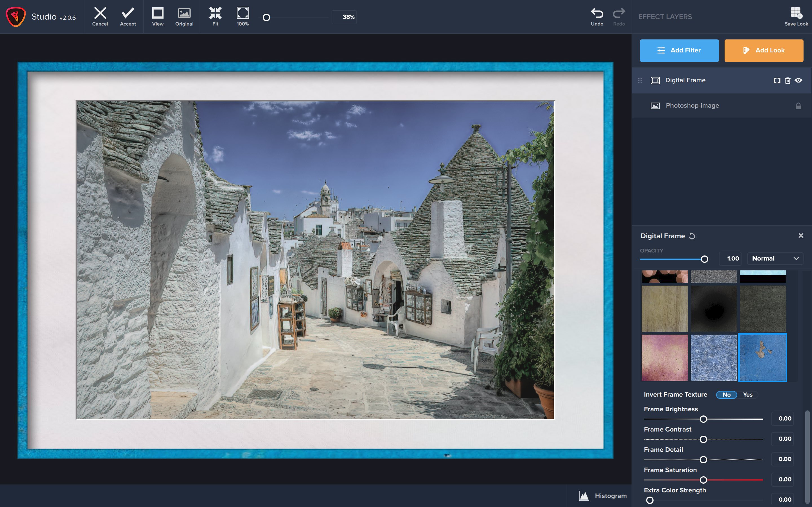The image size is (812, 507).
Task: Select the Digital Frame layer
Action: click(x=685, y=80)
